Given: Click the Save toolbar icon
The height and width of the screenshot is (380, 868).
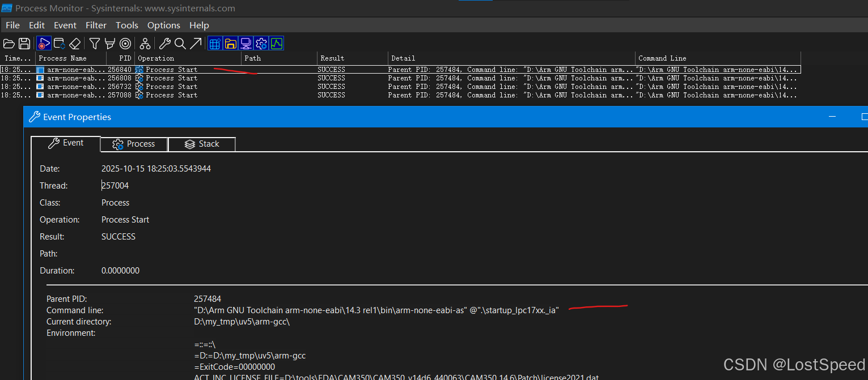Looking at the screenshot, I should pyautogui.click(x=24, y=44).
